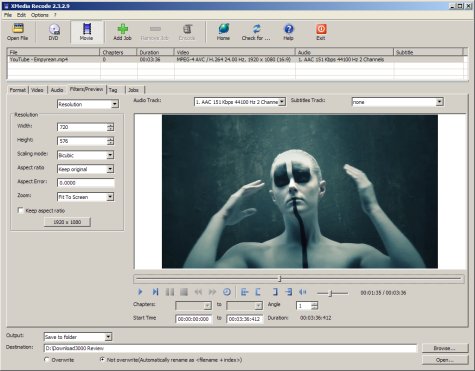This screenshot has height=371, width=475.
Task: Open the Edit menu
Action: 21,15
